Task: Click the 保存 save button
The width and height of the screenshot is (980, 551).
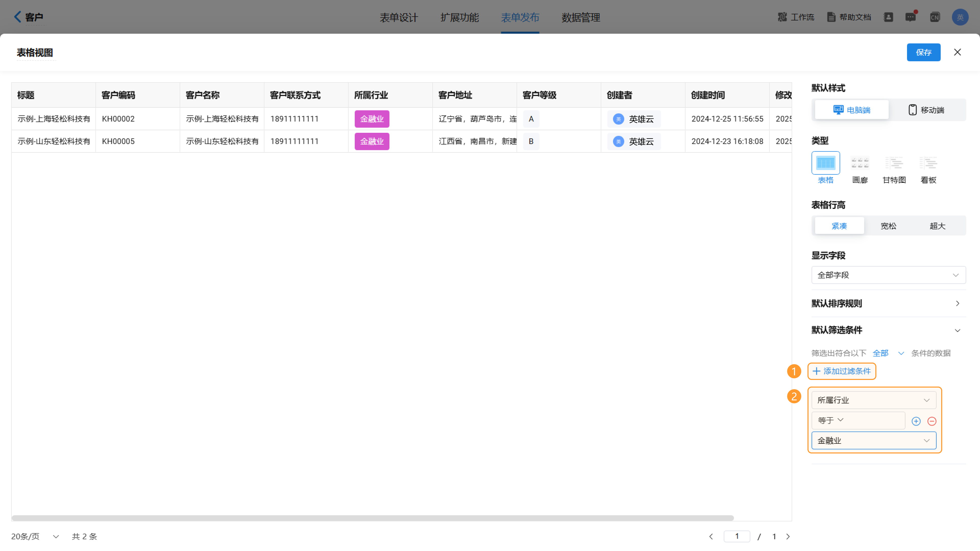Action: pos(923,52)
